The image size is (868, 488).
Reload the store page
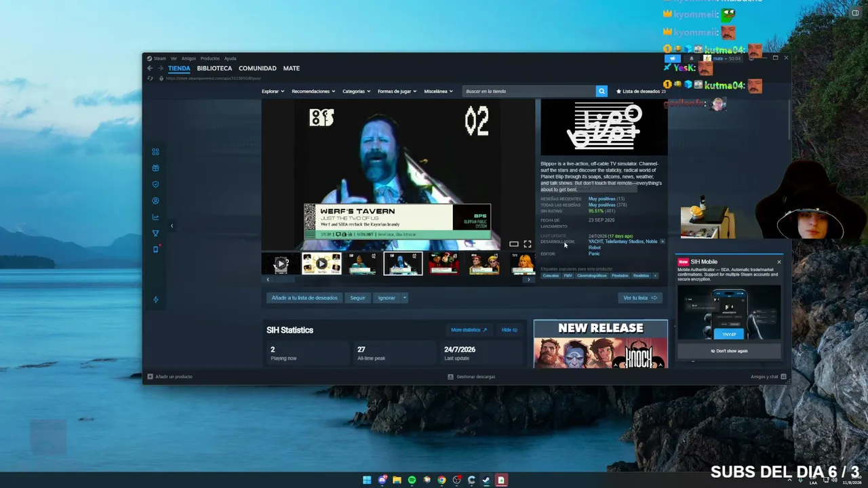coord(150,78)
